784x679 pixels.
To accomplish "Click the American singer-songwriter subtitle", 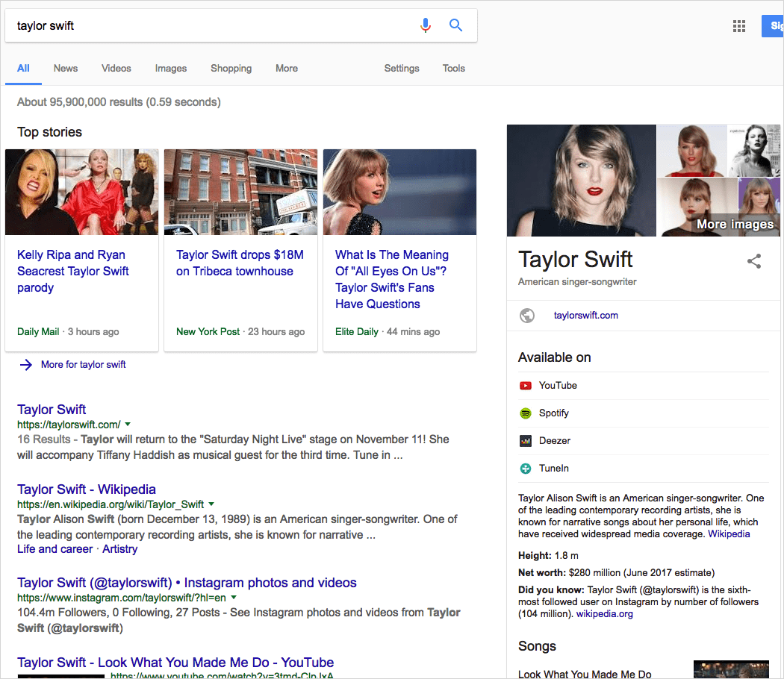I will pyautogui.click(x=577, y=282).
